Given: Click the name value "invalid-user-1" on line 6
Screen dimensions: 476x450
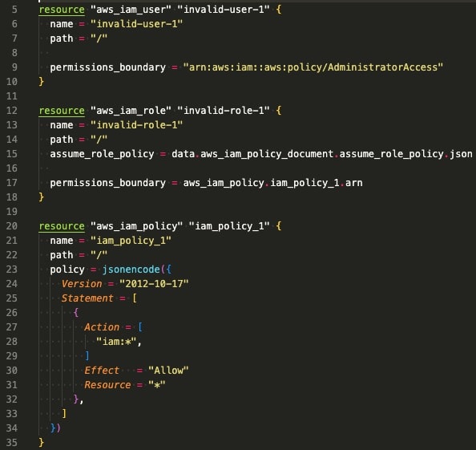Looking at the screenshot, I should [x=136, y=24].
